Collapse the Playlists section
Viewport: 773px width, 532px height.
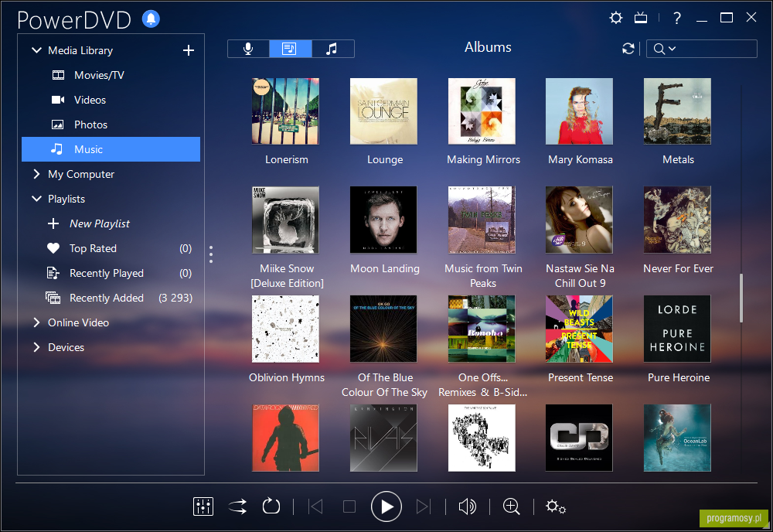tap(36, 199)
